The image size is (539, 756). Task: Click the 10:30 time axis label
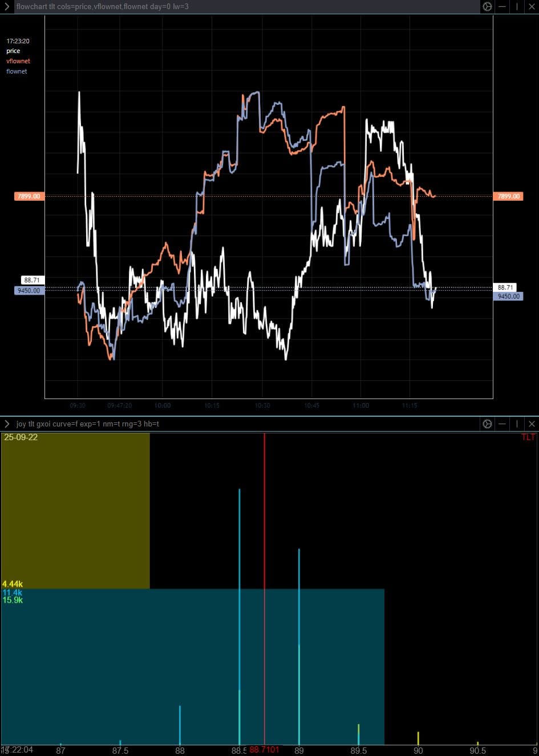click(x=262, y=405)
